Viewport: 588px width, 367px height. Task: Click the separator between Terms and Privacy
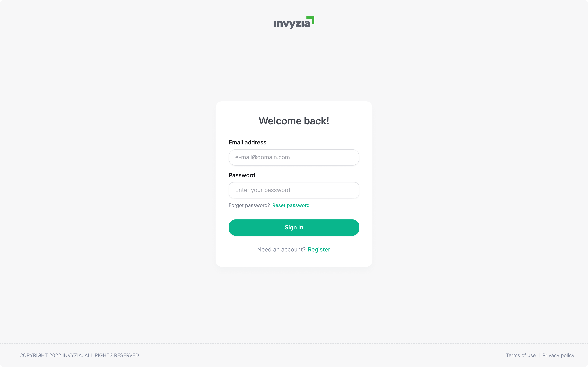(539, 355)
